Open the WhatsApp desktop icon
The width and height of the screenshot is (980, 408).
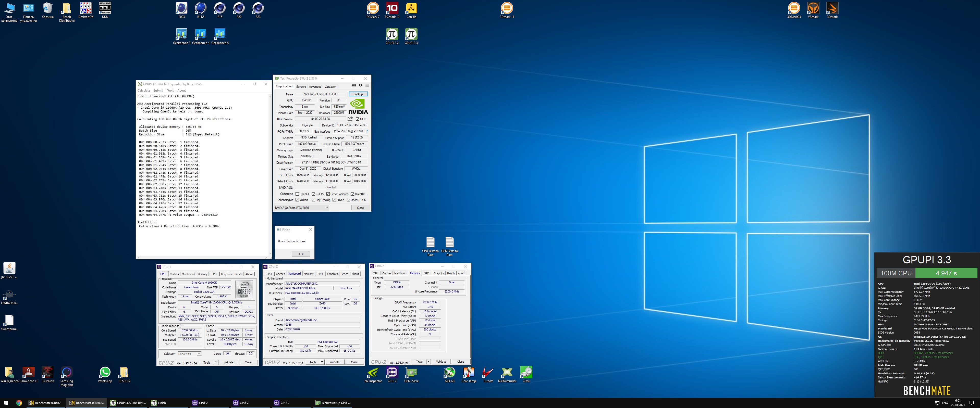click(x=105, y=375)
